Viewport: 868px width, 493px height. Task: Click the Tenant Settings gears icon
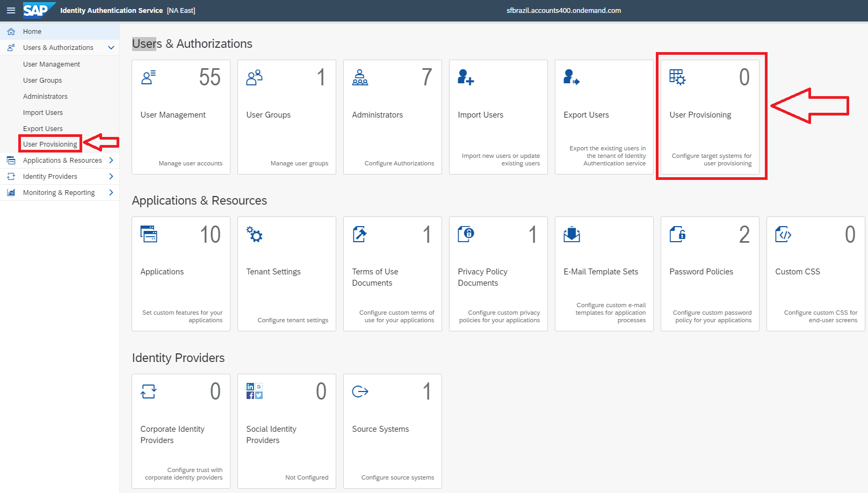tap(255, 234)
